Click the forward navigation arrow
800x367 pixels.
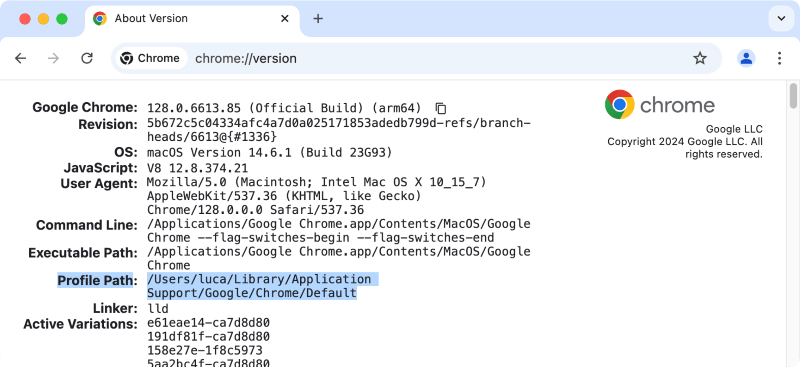point(53,58)
